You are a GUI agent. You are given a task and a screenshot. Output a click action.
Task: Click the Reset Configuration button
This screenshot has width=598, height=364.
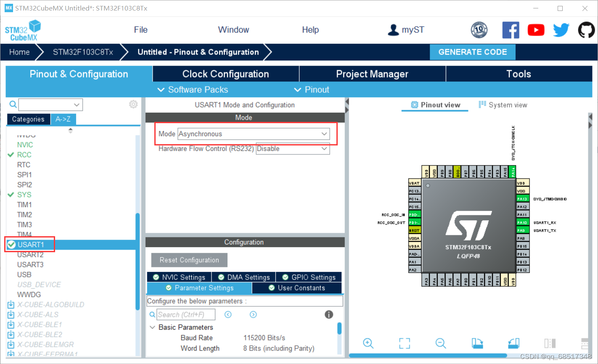click(189, 260)
